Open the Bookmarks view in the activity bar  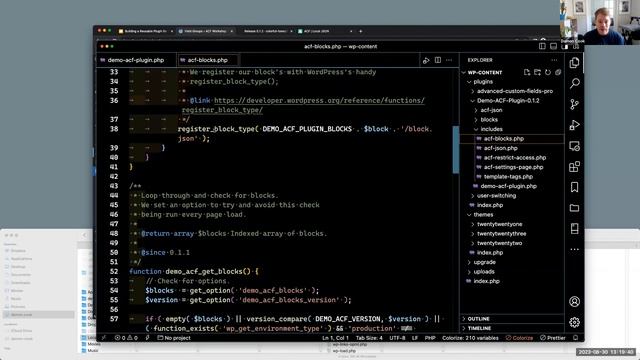[574, 187]
